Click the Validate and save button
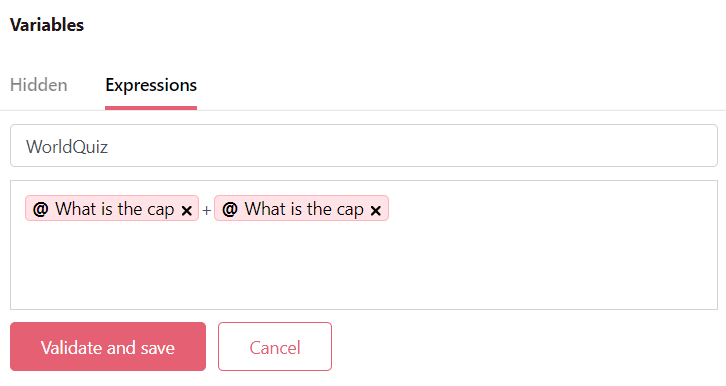 [x=108, y=347]
